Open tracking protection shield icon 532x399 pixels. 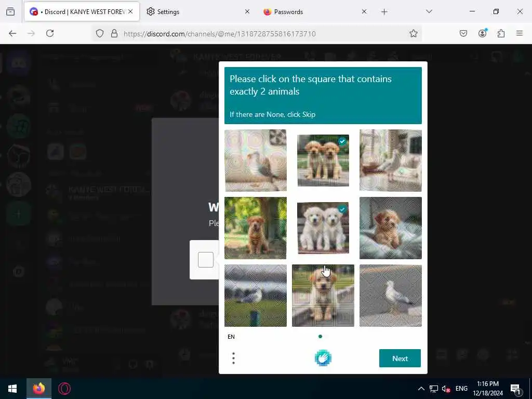click(x=99, y=33)
